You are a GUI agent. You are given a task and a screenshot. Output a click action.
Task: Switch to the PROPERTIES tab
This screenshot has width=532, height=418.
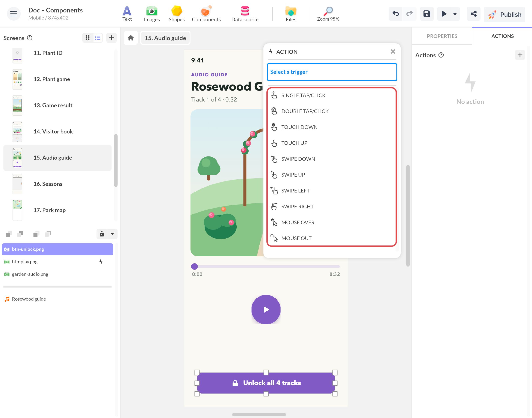[x=442, y=36]
